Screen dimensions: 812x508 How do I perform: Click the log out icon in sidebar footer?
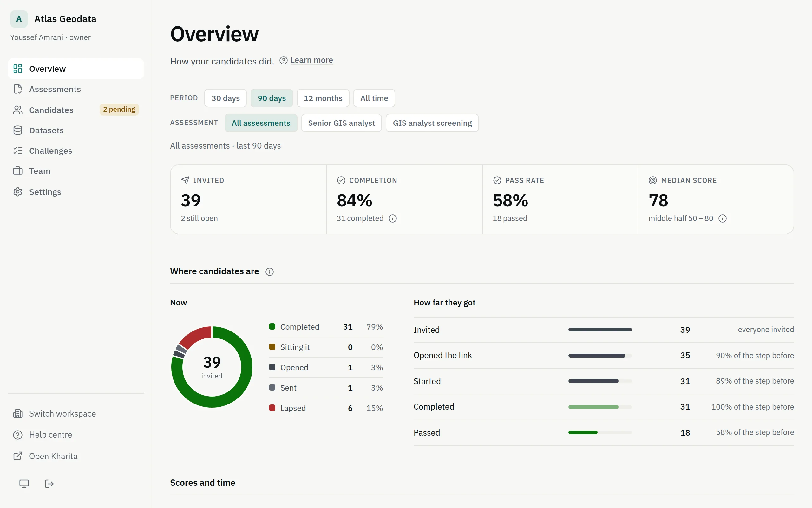pos(49,484)
